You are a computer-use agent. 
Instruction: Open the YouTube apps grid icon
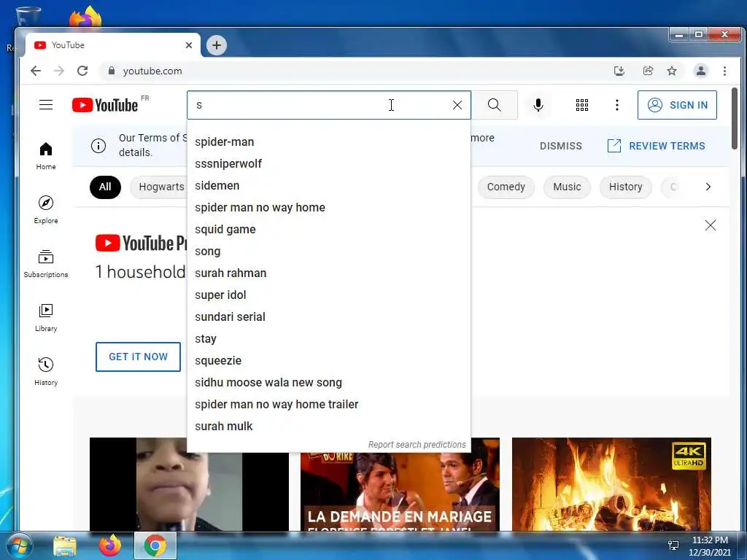tap(581, 105)
